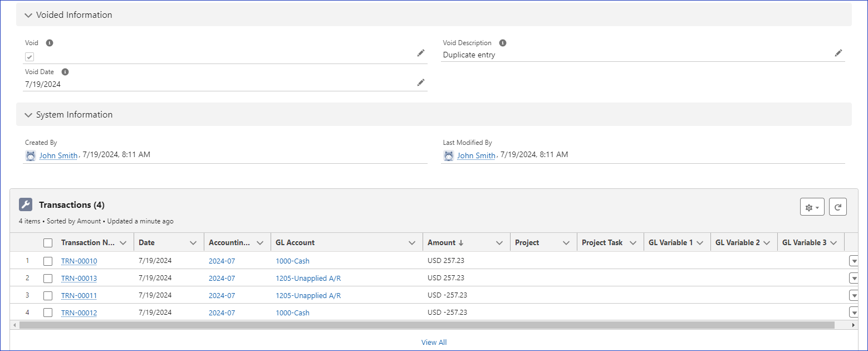868x351 pixels.
Task: Edit Void Description with pencil icon
Action: (x=838, y=53)
